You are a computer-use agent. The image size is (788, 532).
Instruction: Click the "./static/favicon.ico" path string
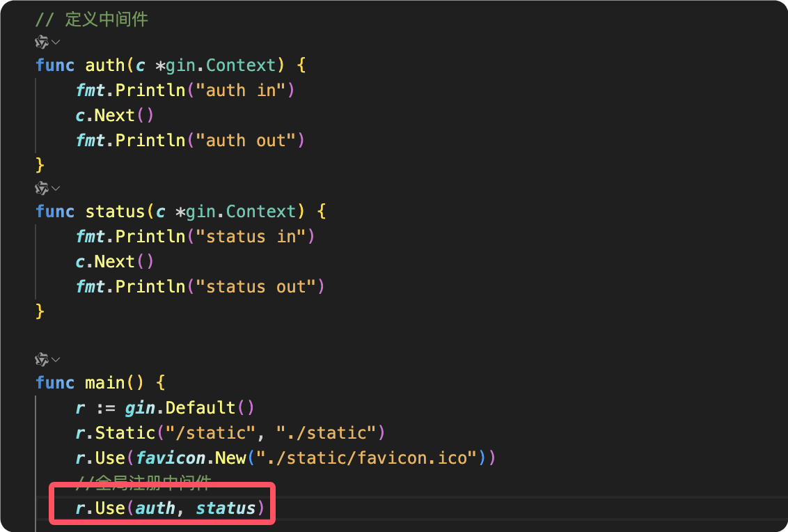(x=367, y=458)
